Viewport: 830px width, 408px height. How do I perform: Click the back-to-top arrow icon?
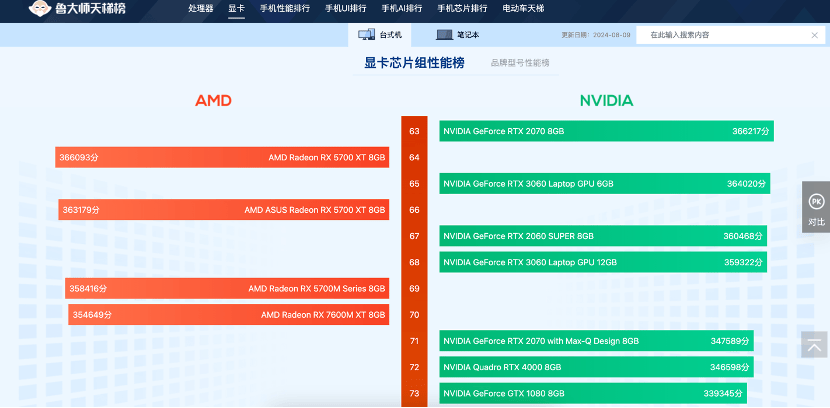click(x=815, y=346)
